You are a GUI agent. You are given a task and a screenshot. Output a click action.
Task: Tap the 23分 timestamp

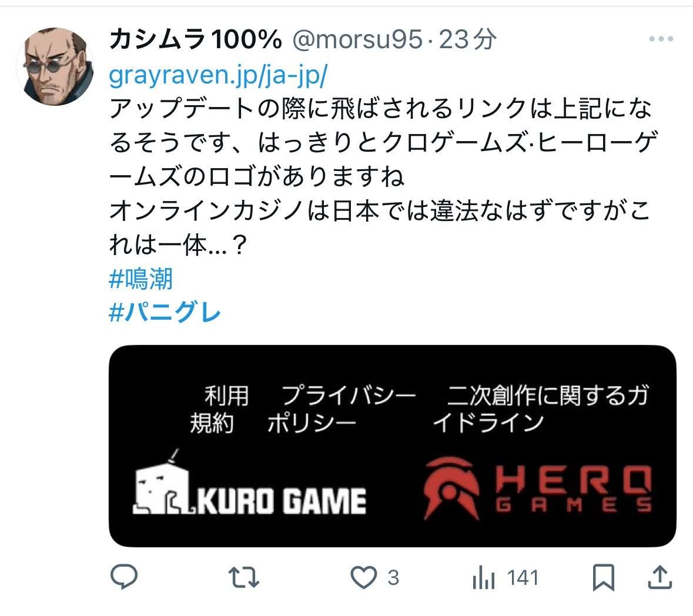[468, 39]
